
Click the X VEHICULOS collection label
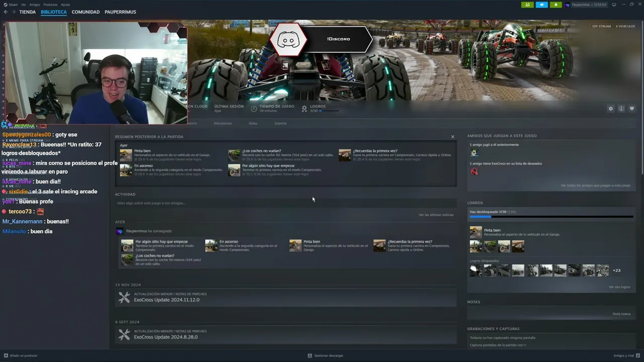pyautogui.click(x=625, y=26)
